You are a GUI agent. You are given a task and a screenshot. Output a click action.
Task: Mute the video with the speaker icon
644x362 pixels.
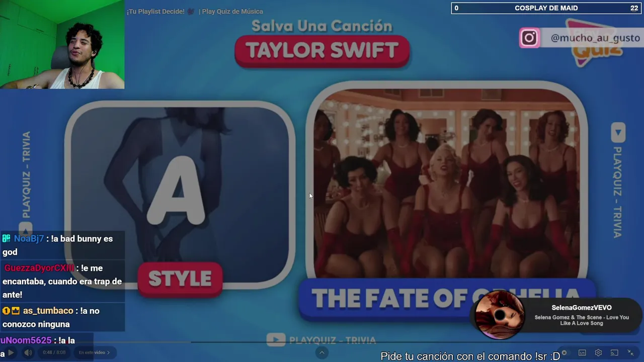[28, 353]
